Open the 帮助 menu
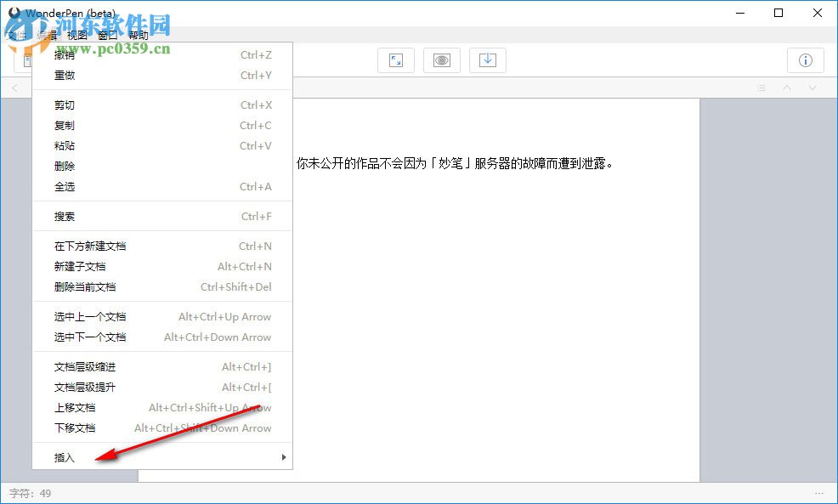This screenshot has width=838, height=504. click(x=139, y=36)
